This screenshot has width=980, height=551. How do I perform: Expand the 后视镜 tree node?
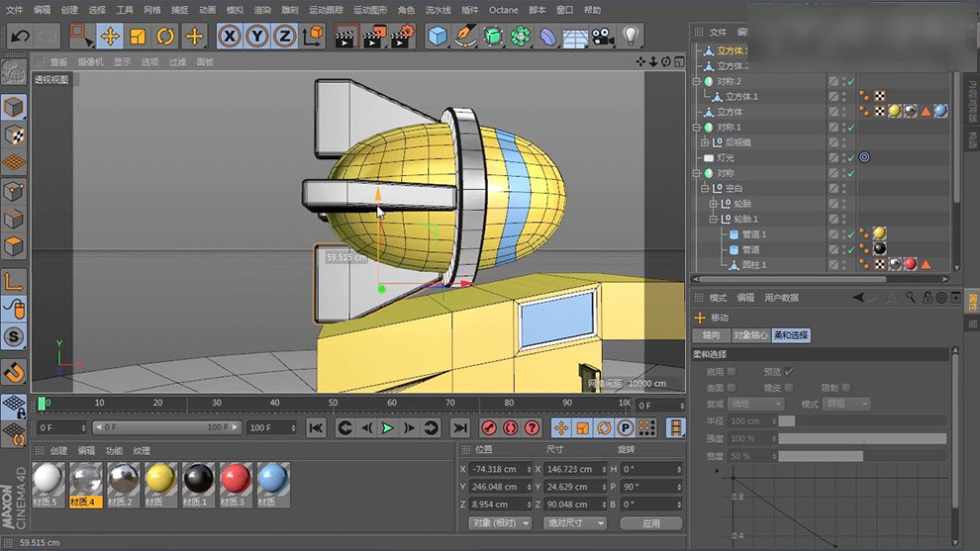(x=705, y=142)
